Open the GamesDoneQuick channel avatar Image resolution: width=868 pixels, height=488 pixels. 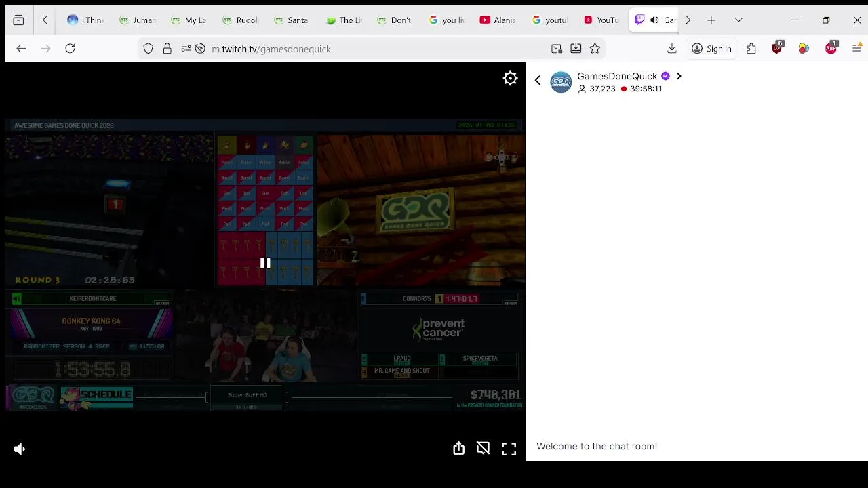[x=561, y=82]
